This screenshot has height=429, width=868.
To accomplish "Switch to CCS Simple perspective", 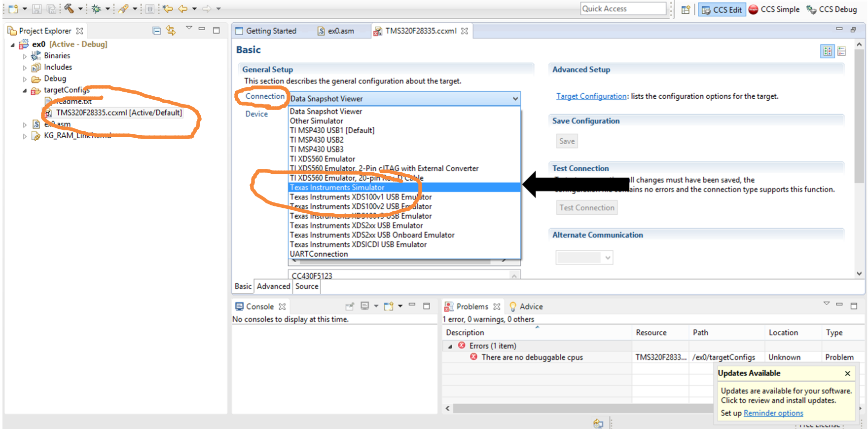I will point(774,9).
